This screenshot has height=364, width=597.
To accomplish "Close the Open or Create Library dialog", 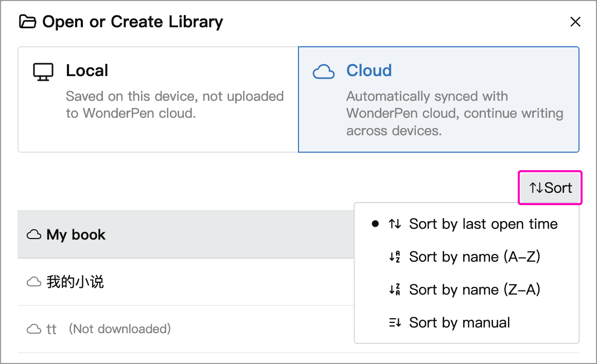I will click(575, 22).
